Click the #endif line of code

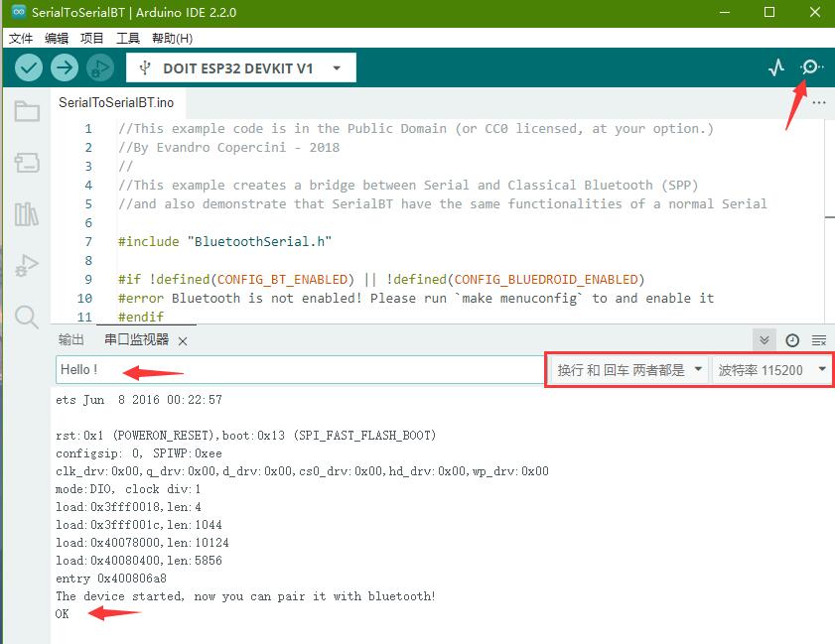tap(141, 317)
